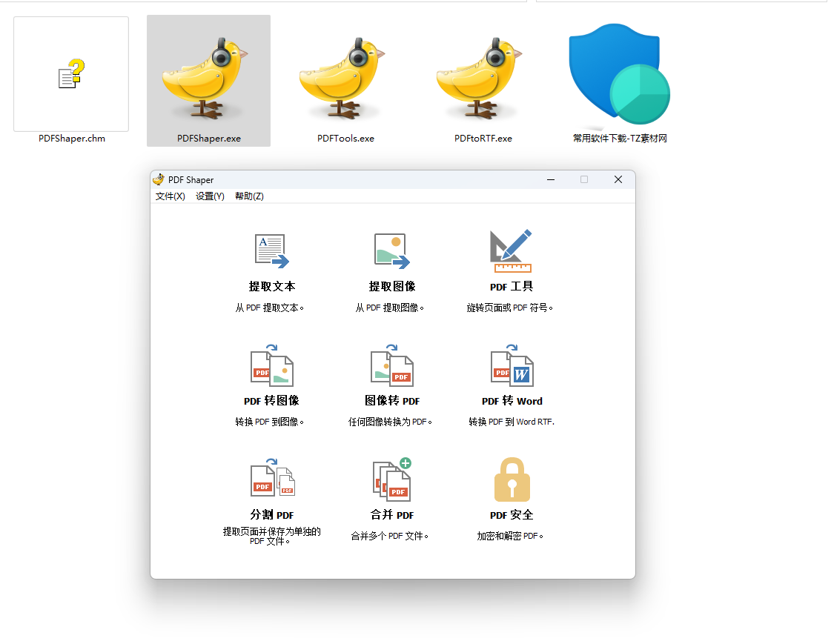Click the 合并 PDF heading label
The image size is (834, 644).
[x=392, y=515]
